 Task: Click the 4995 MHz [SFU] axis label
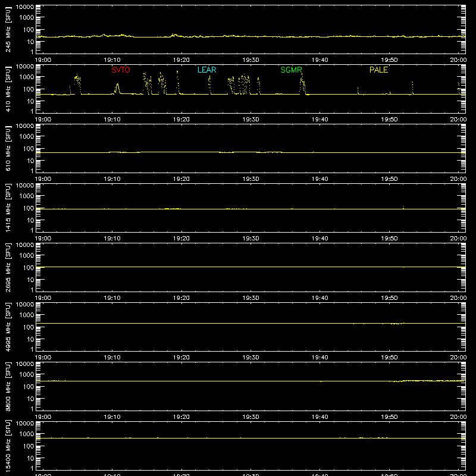(x=8, y=327)
